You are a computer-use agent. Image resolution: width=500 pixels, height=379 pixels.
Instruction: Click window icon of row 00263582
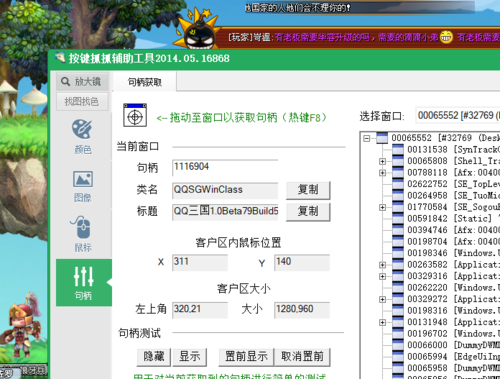pos(398,265)
